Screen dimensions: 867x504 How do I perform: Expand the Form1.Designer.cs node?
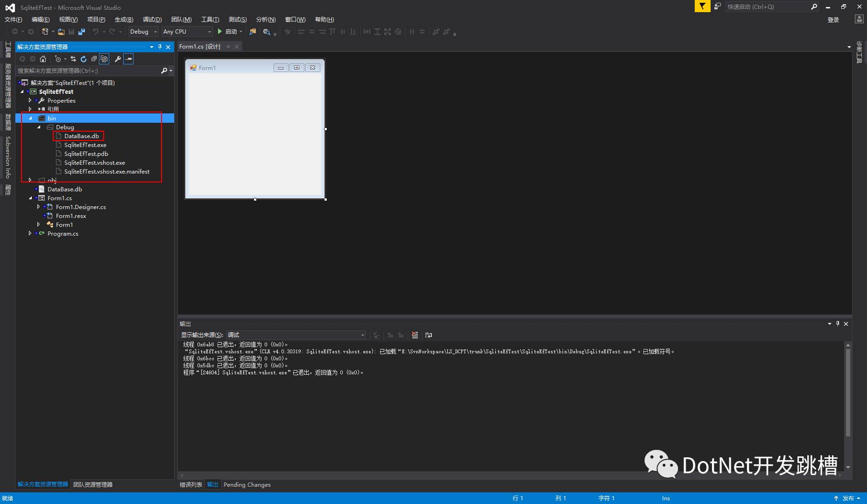tap(39, 207)
